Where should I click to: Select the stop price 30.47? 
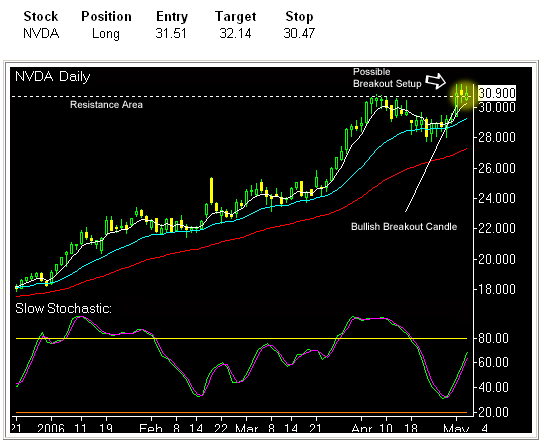(299, 34)
